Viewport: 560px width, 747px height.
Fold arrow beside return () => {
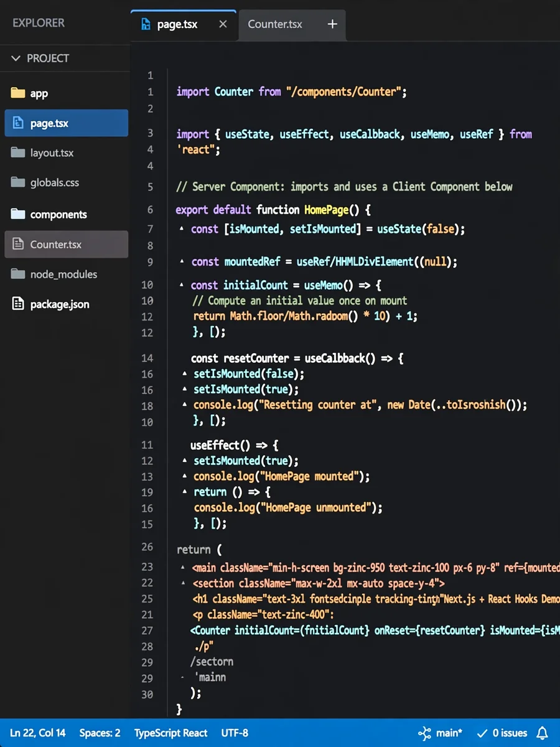[x=185, y=492]
